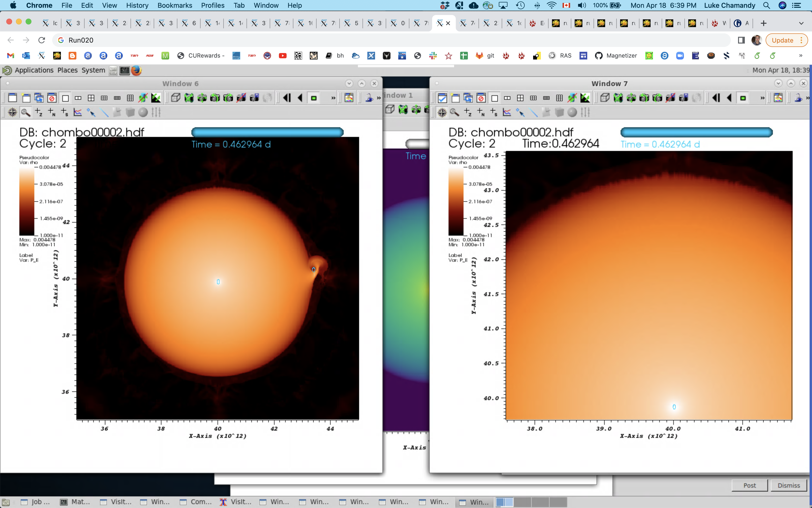The height and width of the screenshot is (508, 812).
Task: Choose Zone Pick tool in Window 7
Action: click(x=468, y=112)
